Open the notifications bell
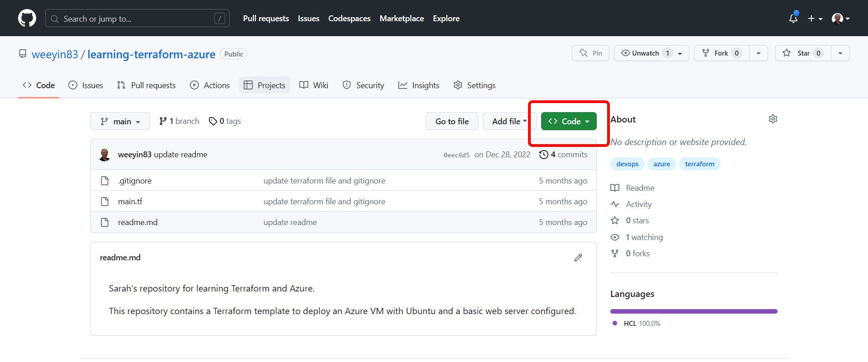This screenshot has height=362, width=868. click(x=793, y=18)
